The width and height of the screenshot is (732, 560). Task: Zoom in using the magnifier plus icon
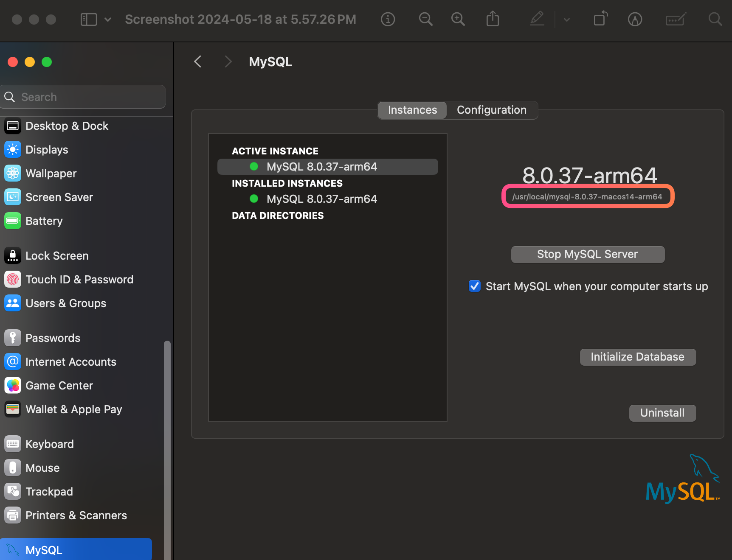[458, 20]
